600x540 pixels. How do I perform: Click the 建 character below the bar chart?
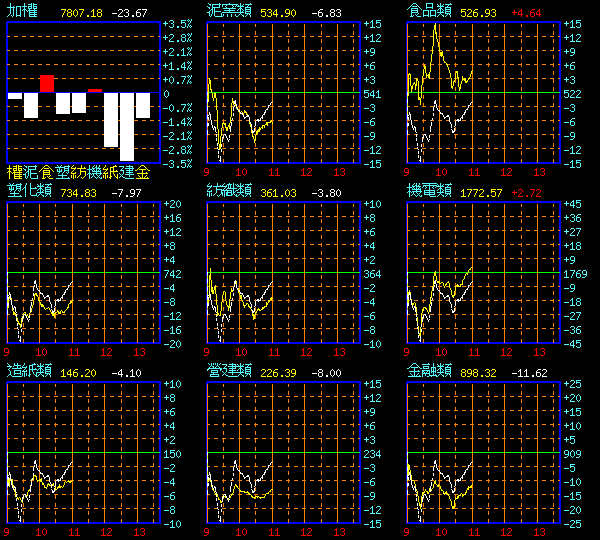click(x=127, y=173)
